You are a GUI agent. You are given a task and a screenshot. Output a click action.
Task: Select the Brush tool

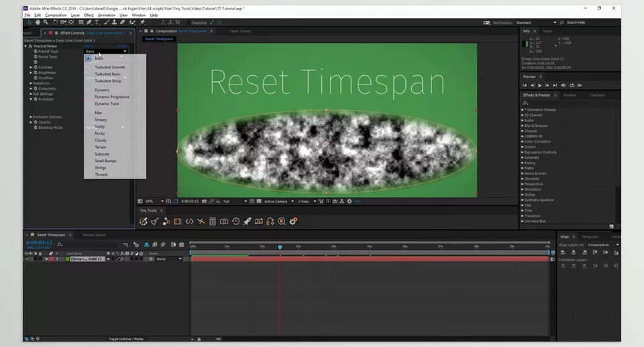pos(107,22)
